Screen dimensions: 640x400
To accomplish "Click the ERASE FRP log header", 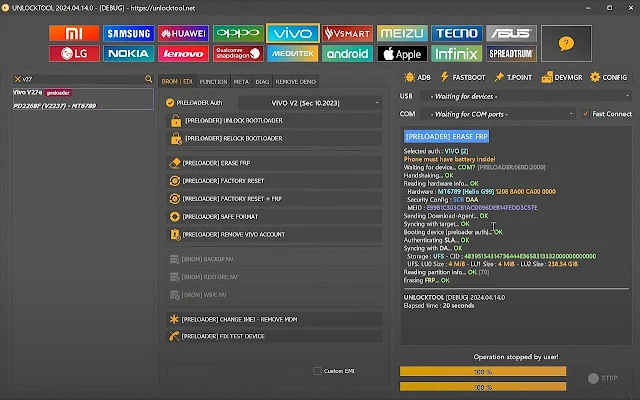I will tap(447, 136).
